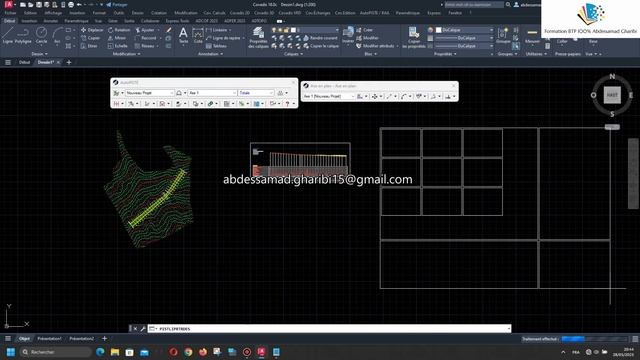Click the Déplacer tool

(92, 30)
